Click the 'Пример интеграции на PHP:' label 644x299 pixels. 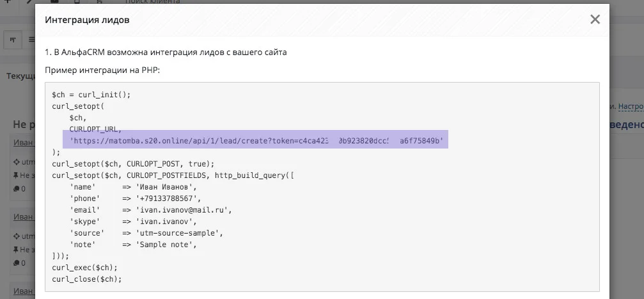[102, 70]
